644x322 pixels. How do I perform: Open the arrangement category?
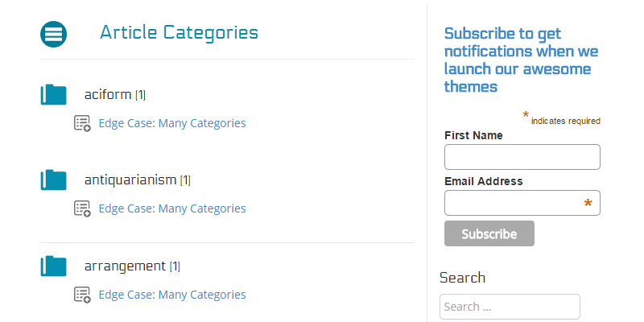pos(125,266)
